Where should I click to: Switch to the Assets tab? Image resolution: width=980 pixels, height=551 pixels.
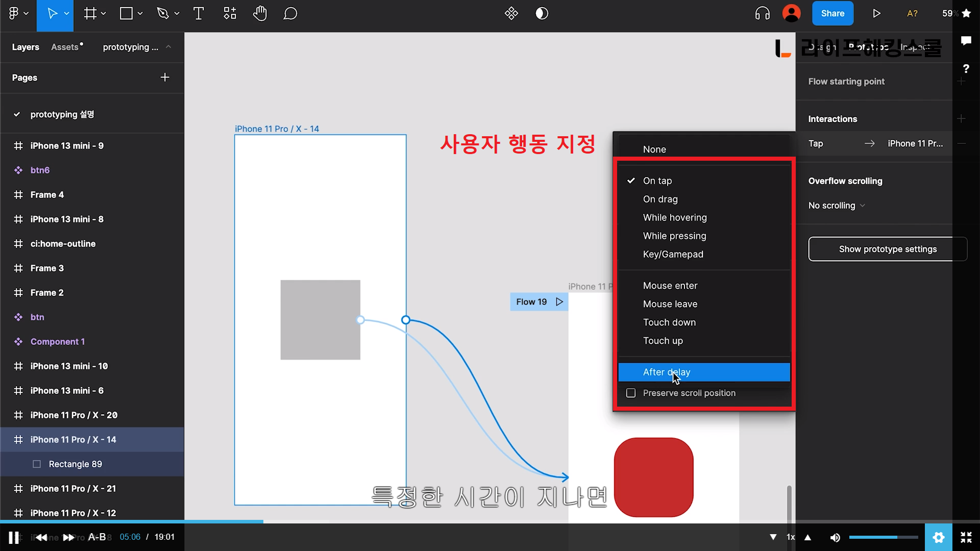(x=65, y=47)
